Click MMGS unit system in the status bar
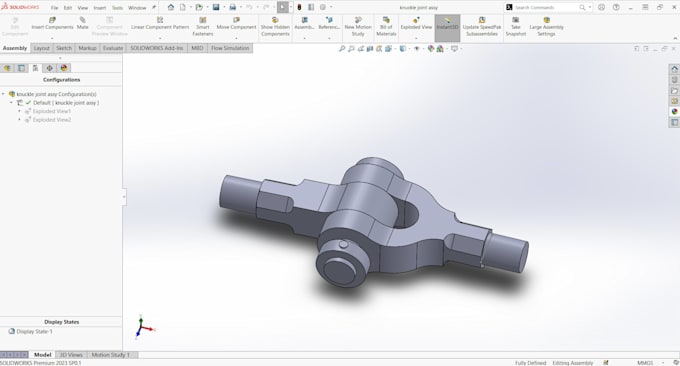Image resolution: width=680 pixels, height=366 pixels. 645,363
